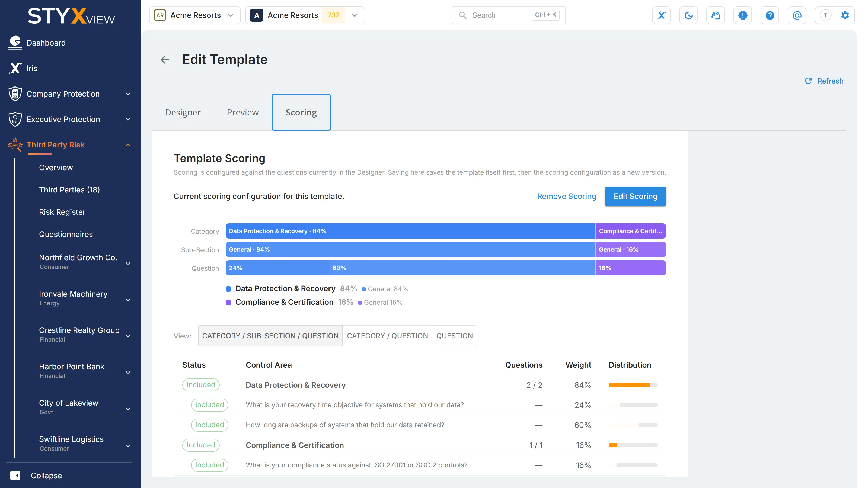Switch to the Designer tab
The image size is (868, 488).
tap(183, 112)
